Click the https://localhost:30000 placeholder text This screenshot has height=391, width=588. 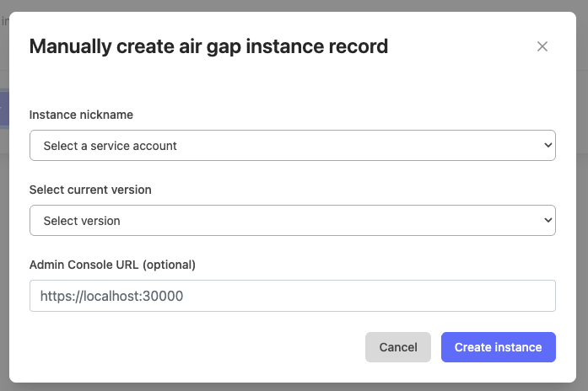[x=111, y=296]
